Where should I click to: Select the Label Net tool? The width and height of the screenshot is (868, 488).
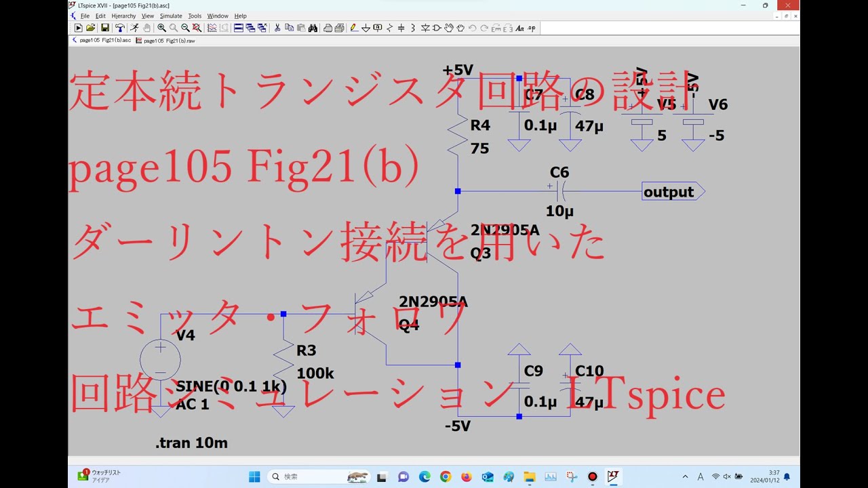[x=378, y=28]
